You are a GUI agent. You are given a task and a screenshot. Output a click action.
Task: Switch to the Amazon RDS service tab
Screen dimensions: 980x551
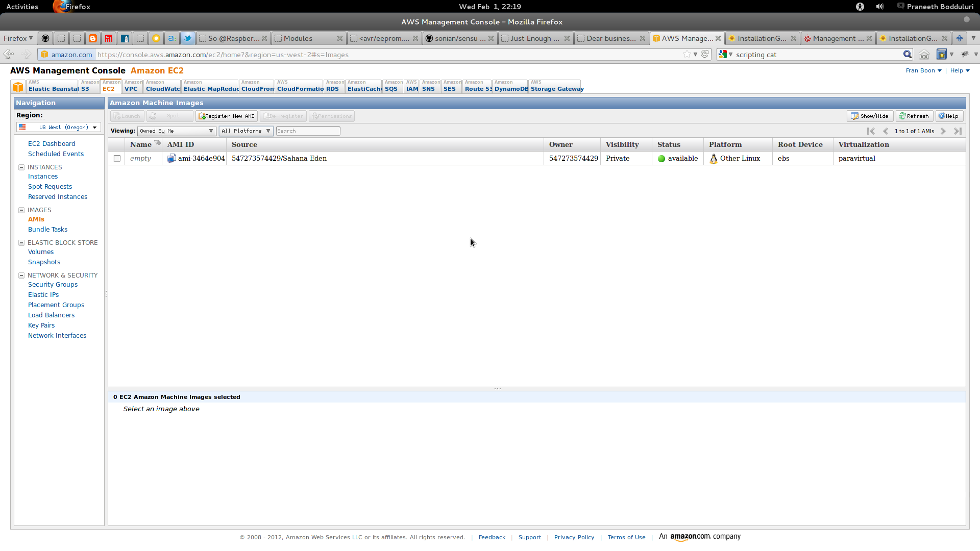pos(334,86)
